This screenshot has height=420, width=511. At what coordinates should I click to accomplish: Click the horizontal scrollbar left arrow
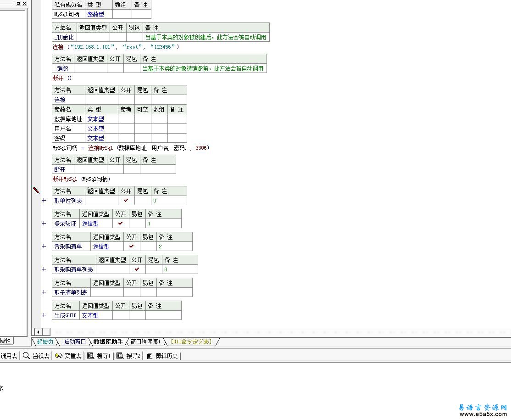click(x=38, y=332)
